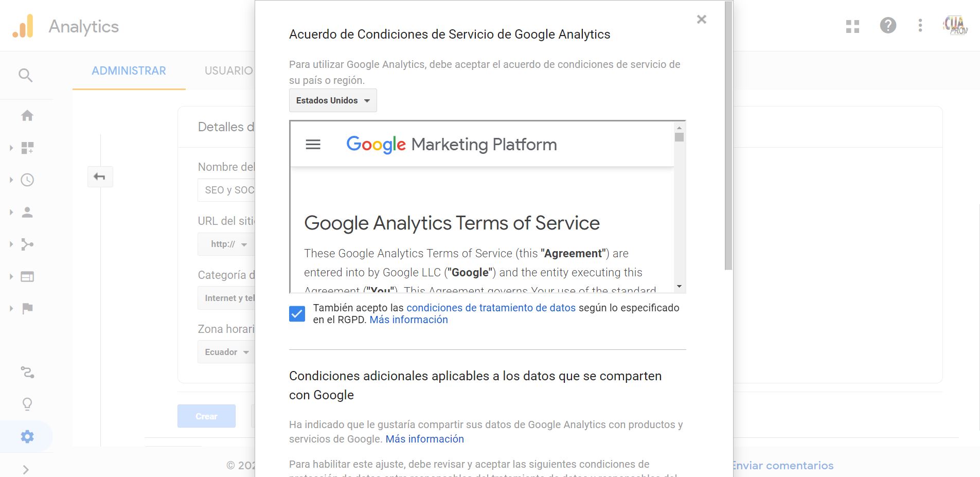Open the Discover lightbulb icon
The width and height of the screenshot is (980, 477).
(27, 404)
